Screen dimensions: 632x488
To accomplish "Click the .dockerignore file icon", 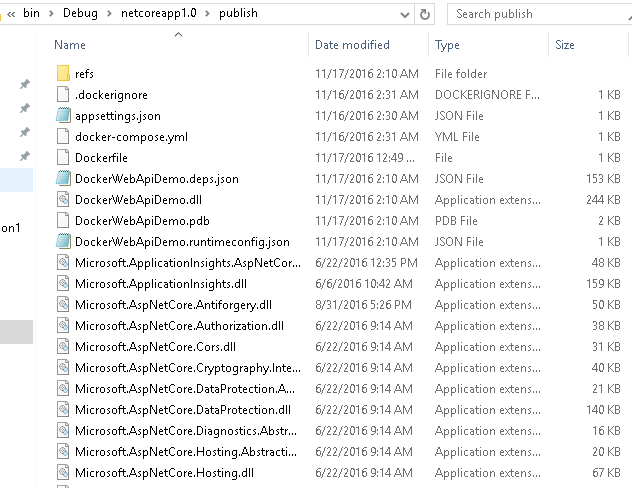I will tap(63, 94).
